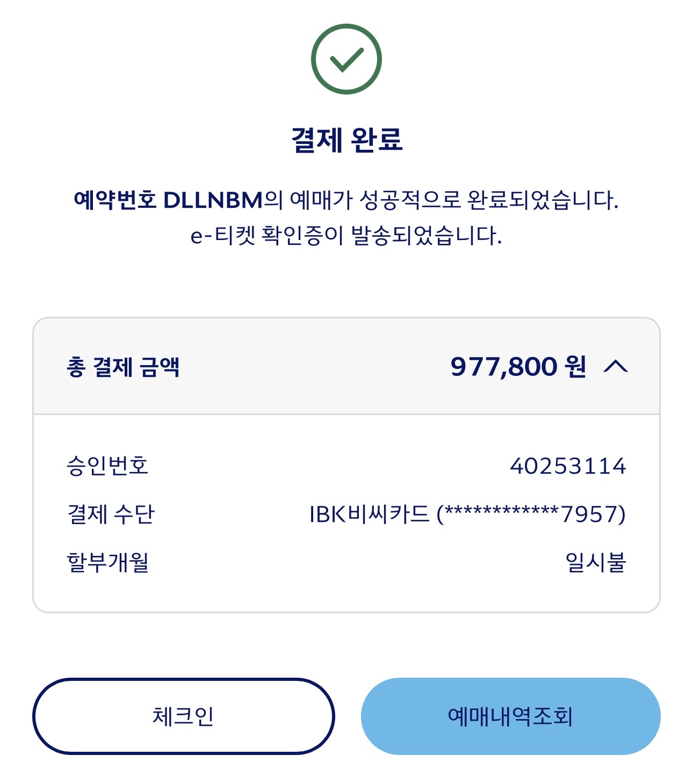
Task: Select the reservation number DLLNBM text
Action: tap(213, 200)
